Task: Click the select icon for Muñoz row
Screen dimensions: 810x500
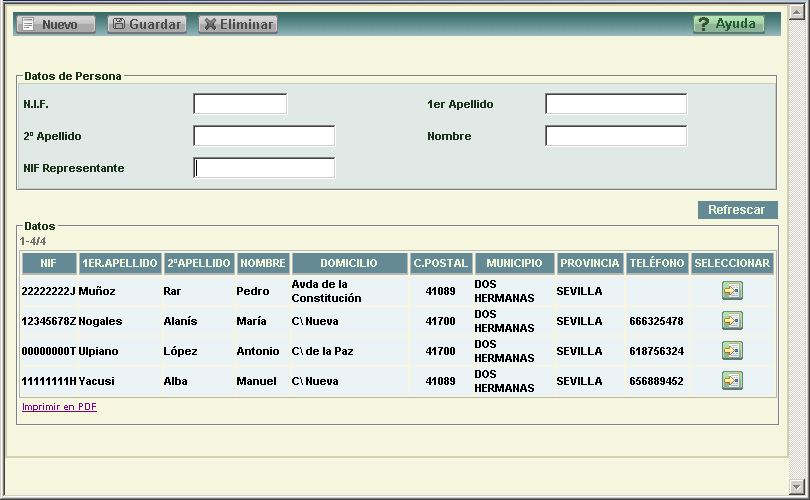Action: click(x=732, y=291)
